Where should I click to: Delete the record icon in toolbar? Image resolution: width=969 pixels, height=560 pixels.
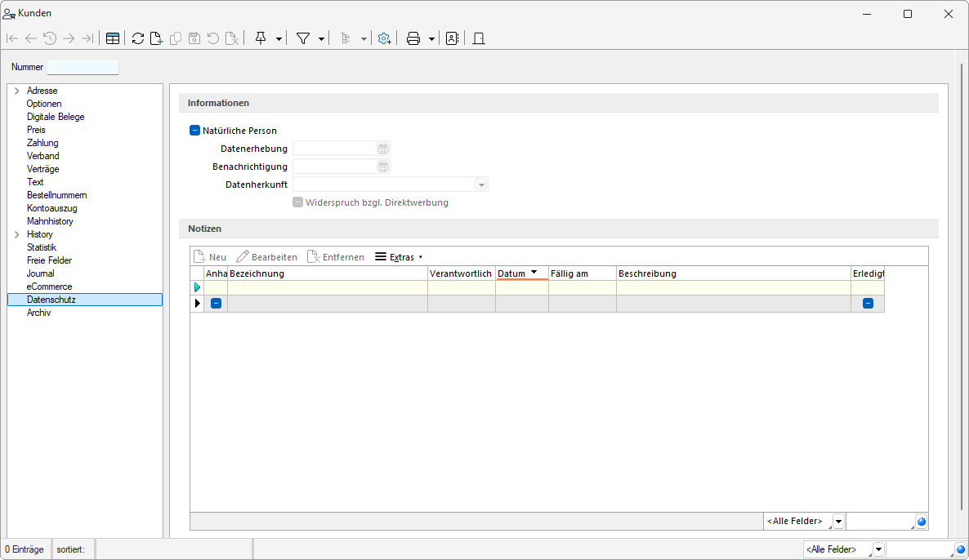[x=232, y=38]
